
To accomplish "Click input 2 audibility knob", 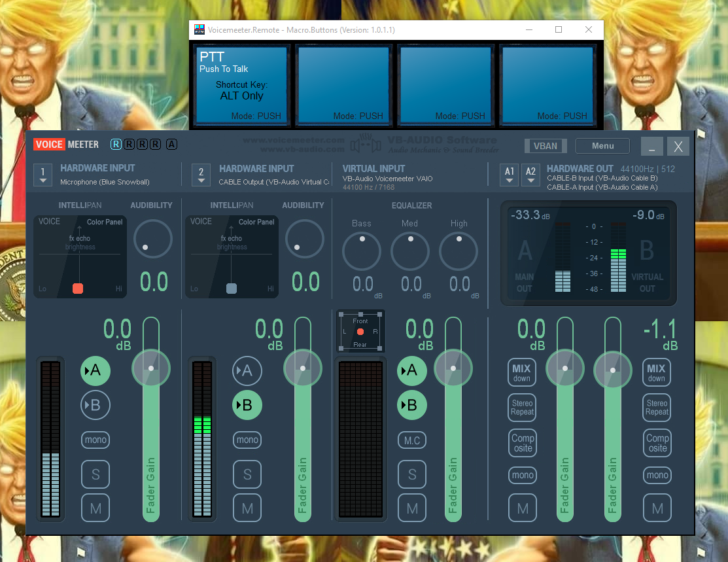I will [x=305, y=239].
